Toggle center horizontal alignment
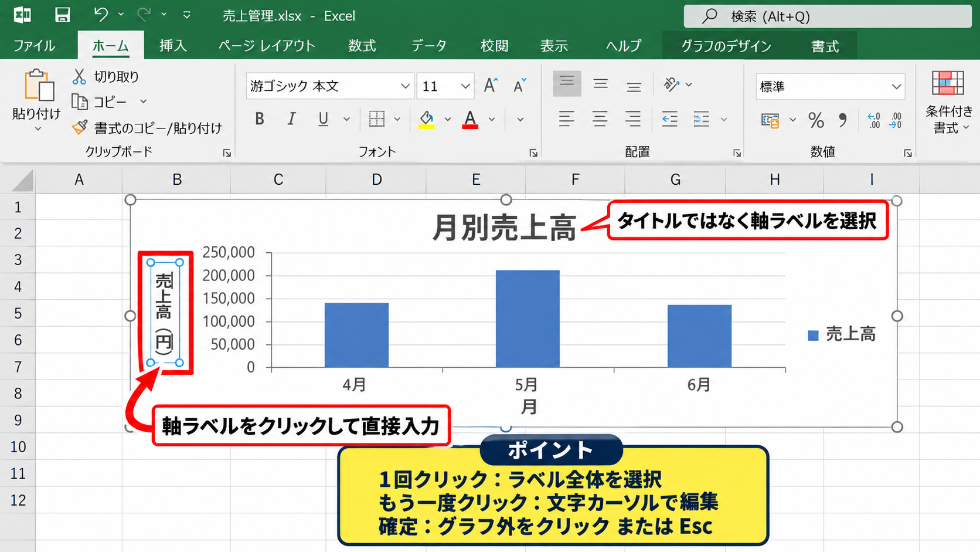 (600, 119)
